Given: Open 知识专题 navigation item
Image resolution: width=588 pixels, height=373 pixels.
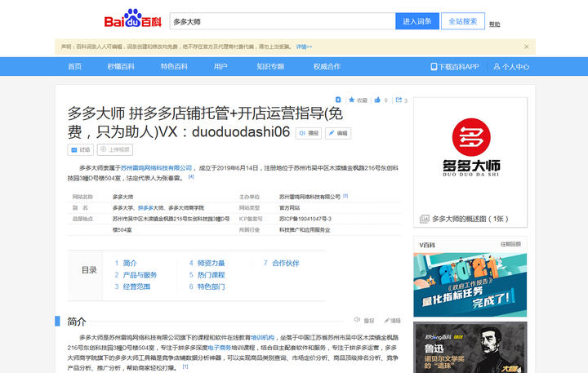Looking at the screenshot, I should pyautogui.click(x=270, y=66).
